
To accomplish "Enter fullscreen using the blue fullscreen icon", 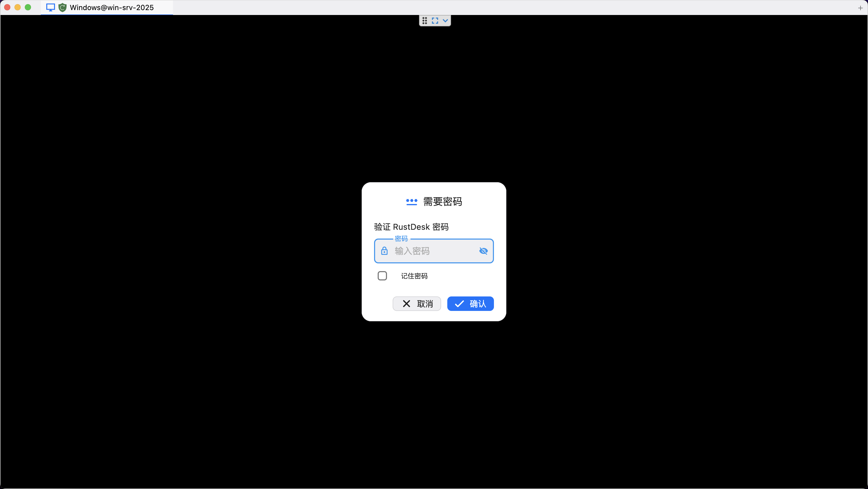I will tap(435, 21).
